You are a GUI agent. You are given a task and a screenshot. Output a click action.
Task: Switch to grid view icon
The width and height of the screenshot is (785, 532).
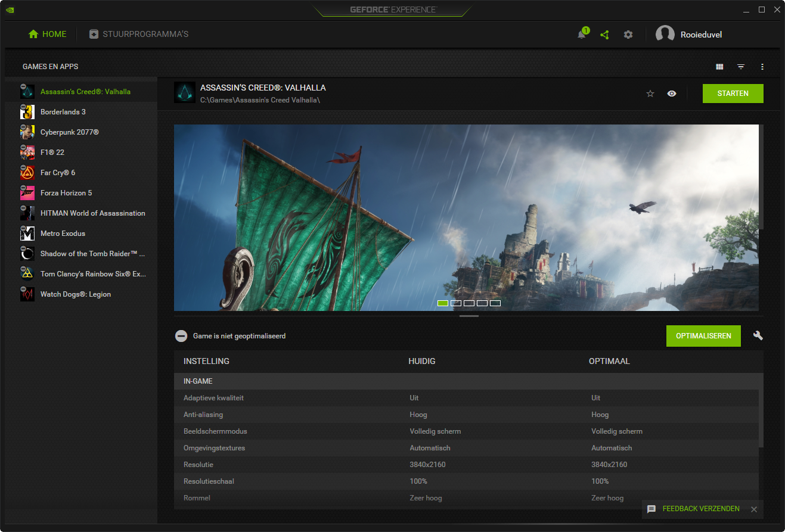point(719,67)
